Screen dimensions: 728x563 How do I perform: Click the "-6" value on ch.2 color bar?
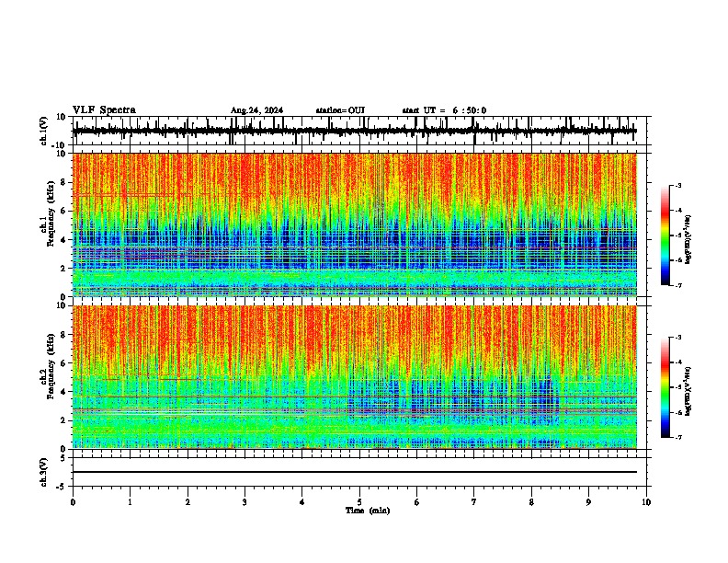click(x=677, y=412)
